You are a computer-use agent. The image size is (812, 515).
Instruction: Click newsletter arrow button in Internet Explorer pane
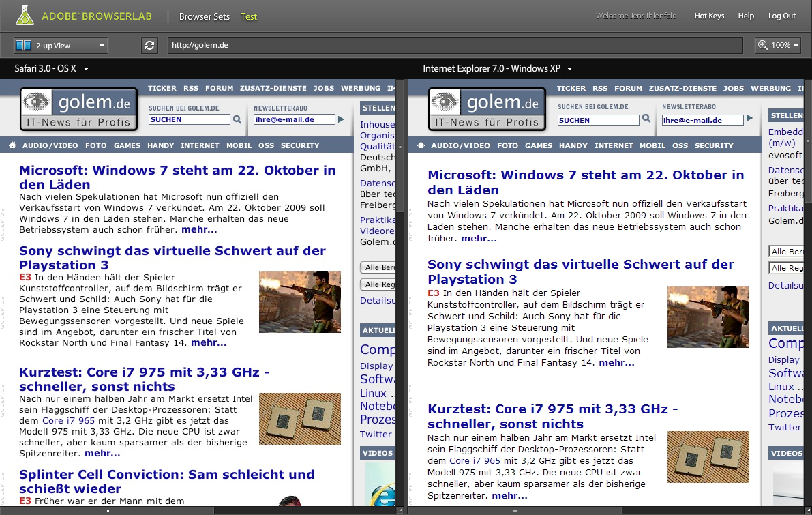point(749,119)
